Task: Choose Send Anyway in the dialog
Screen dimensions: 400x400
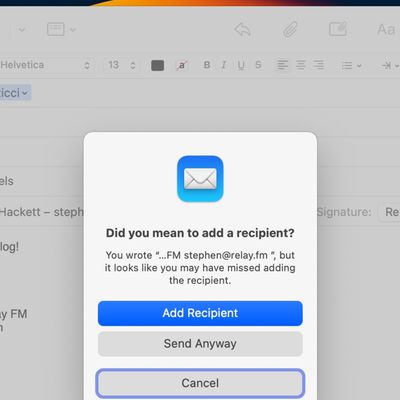Action: [x=200, y=344]
